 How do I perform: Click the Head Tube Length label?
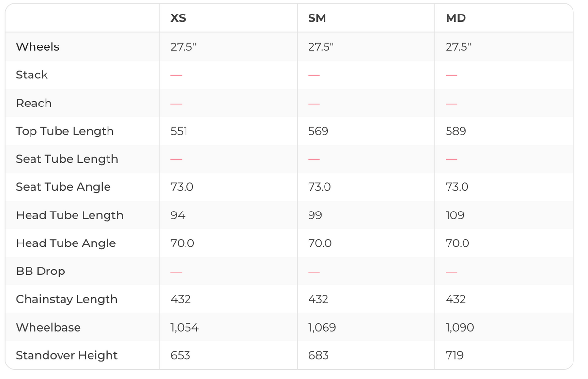70,215
